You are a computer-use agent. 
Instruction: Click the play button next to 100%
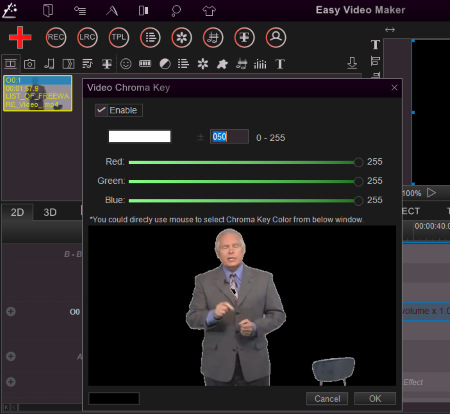tap(431, 193)
